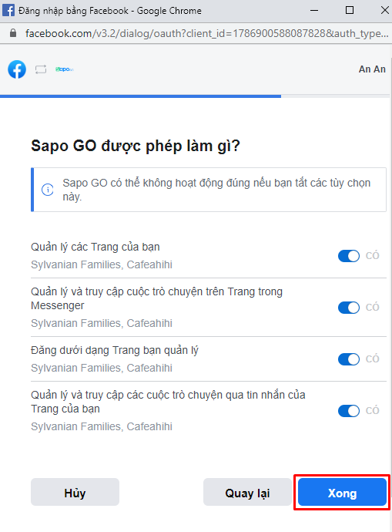
Task: Disable 'Đăng dưới dạng Trang bạn quản lý'
Action: click(x=349, y=359)
